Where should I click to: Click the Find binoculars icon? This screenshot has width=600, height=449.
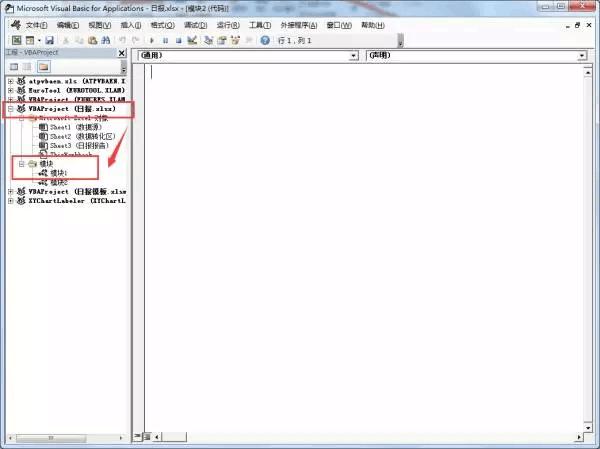106,40
